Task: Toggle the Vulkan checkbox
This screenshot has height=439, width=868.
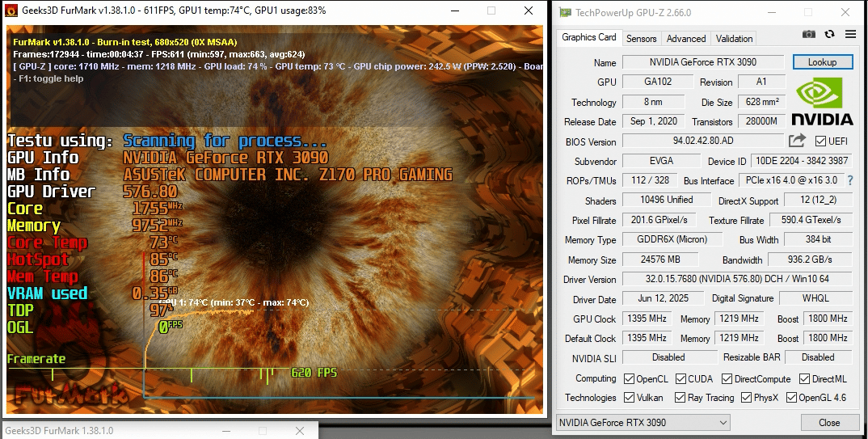Action: click(x=629, y=398)
